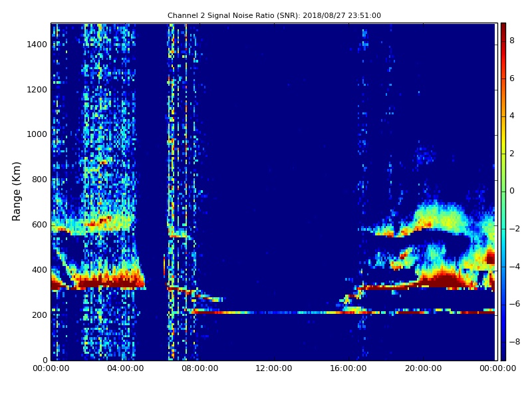
Task: Click the horizontal echo line at 210 km near 12:00
Action: (274, 313)
